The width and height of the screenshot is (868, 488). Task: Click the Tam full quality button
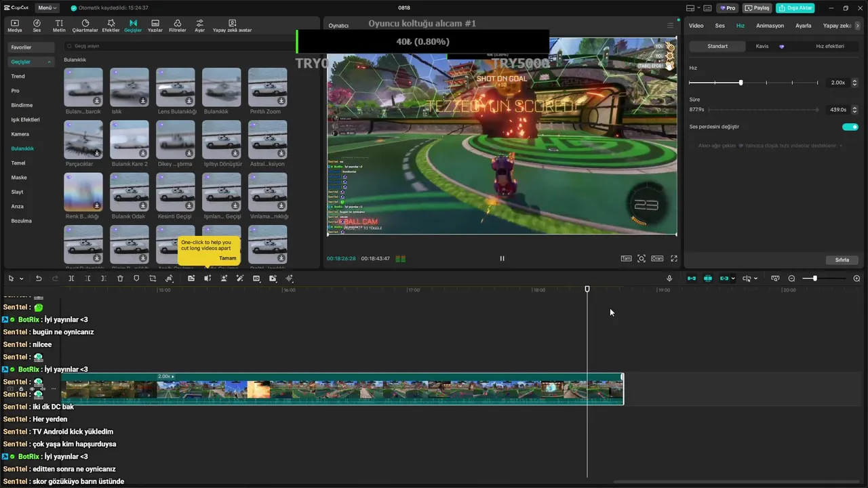(x=626, y=258)
